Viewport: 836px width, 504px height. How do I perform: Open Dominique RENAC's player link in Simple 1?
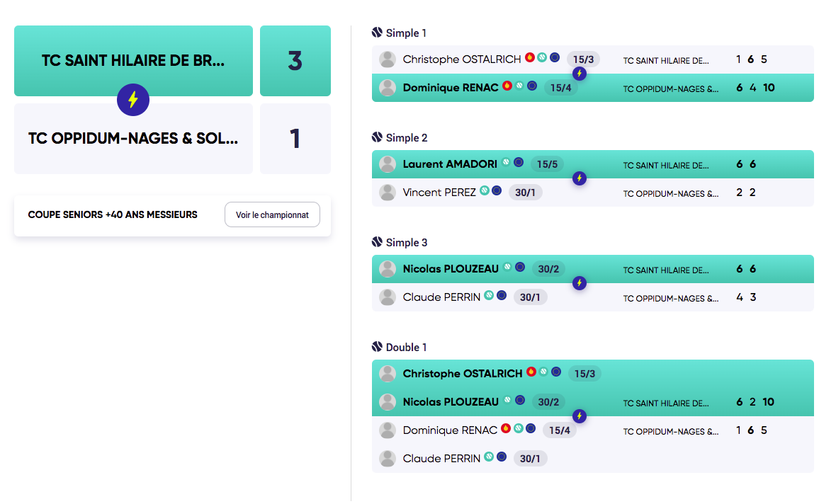point(451,87)
